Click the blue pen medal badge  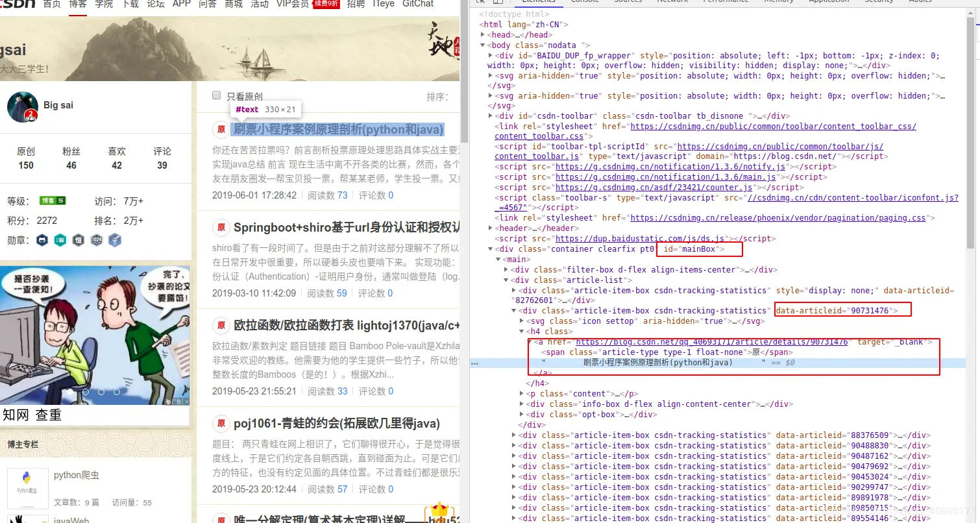pos(114,240)
